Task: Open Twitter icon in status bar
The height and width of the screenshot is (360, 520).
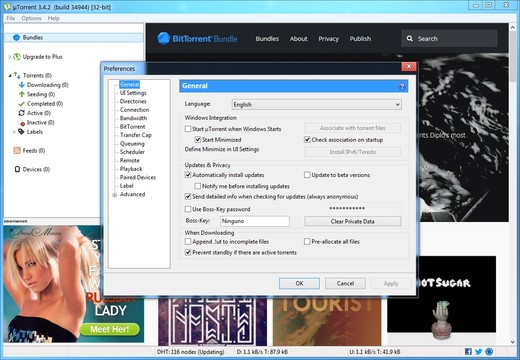Action: point(479,351)
